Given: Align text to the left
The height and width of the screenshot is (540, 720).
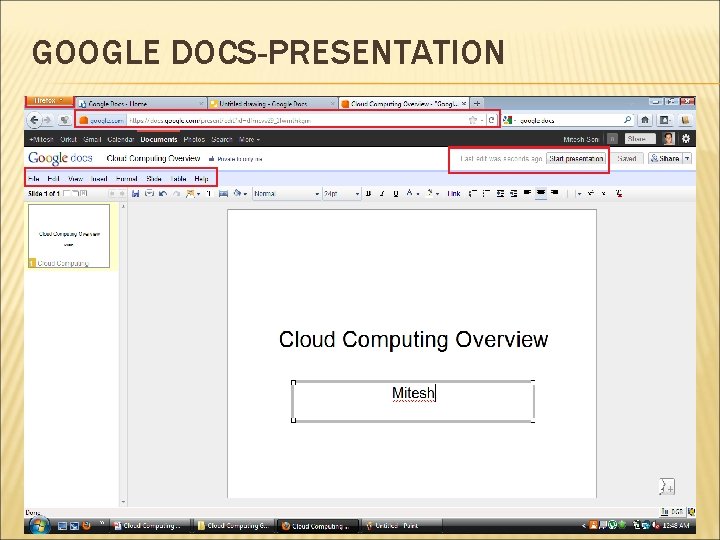Looking at the screenshot, I should click(527, 193).
